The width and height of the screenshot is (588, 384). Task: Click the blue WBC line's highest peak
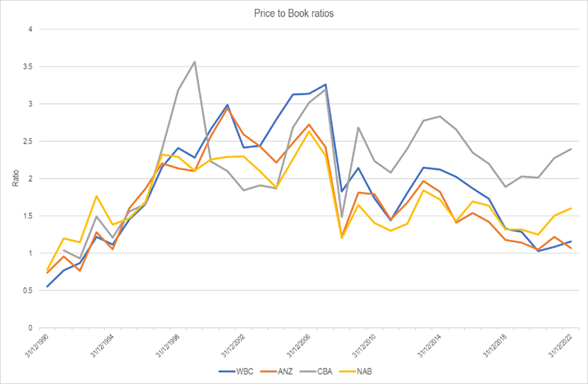(x=326, y=85)
